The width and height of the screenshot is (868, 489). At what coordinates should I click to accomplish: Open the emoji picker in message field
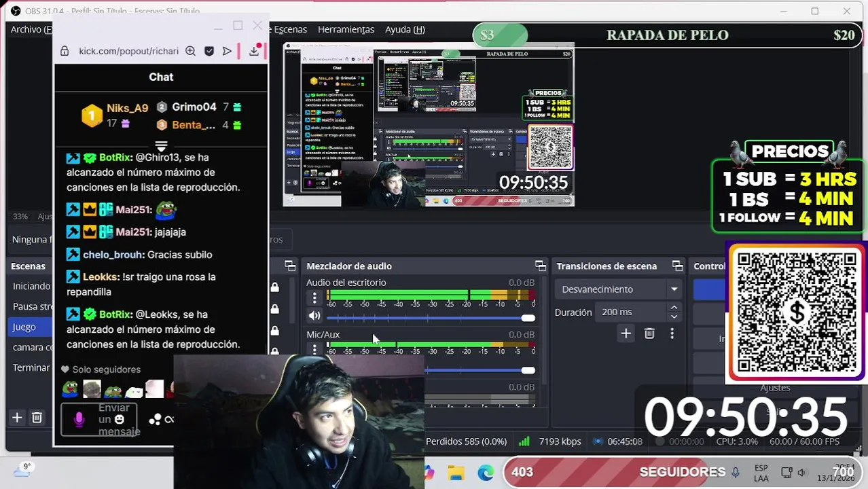120,420
